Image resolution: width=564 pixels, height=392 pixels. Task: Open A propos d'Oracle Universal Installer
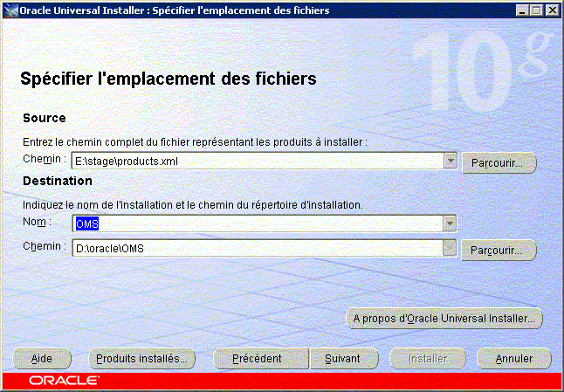pos(444,318)
